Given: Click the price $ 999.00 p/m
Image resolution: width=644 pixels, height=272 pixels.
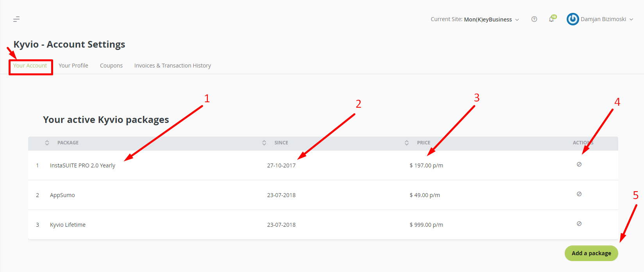Looking at the screenshot, I should pos(426,225).
